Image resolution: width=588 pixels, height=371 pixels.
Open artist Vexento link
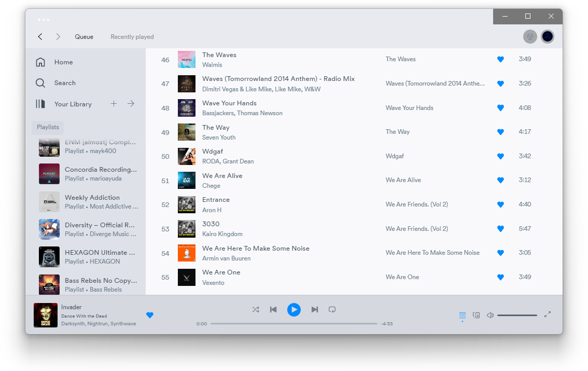click(x=213, y=283)
